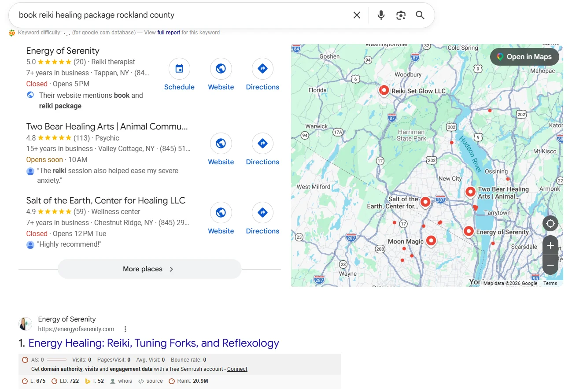Click https://energyofserenity.com URL text
572x392 pixels.
[76, 329]
